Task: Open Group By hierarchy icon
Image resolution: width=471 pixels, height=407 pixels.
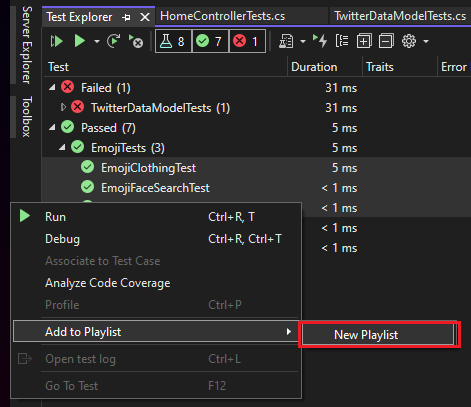Action: pyautogui.click(x=342, y=41)
